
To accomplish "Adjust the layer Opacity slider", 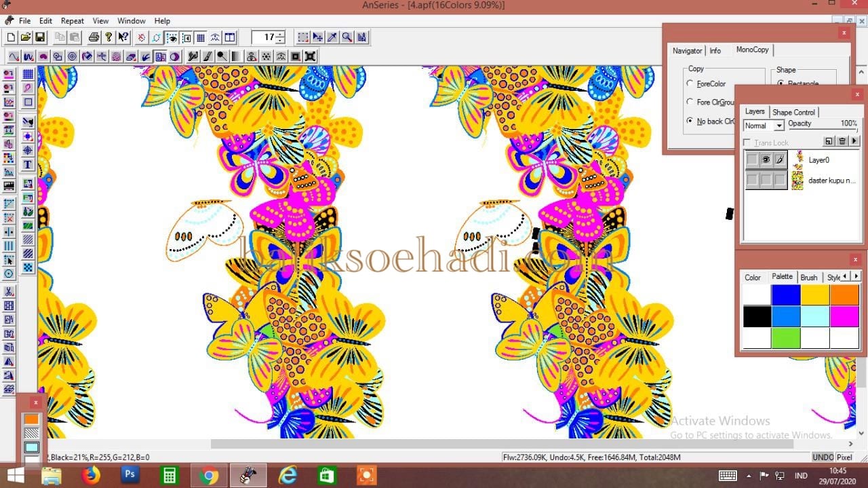I will tap(823, 130).
